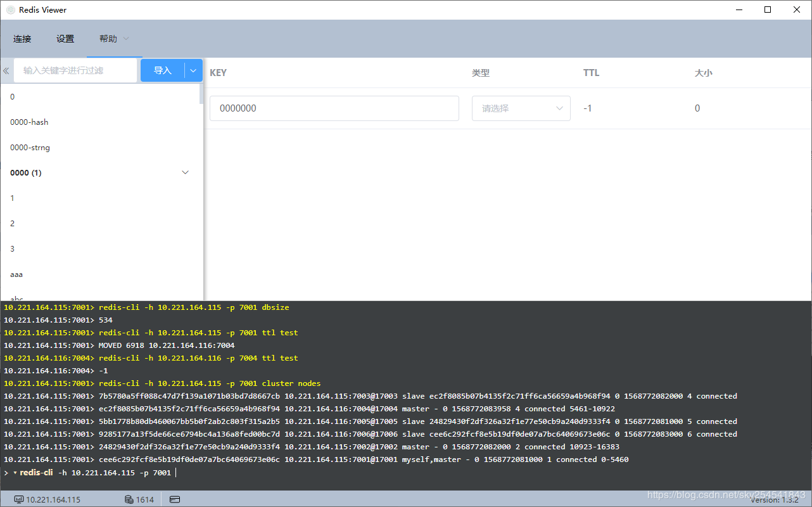Click the 类型 column header
This screenshot has width=812, height=507.
pyautogui.click(x=481, y=73)
